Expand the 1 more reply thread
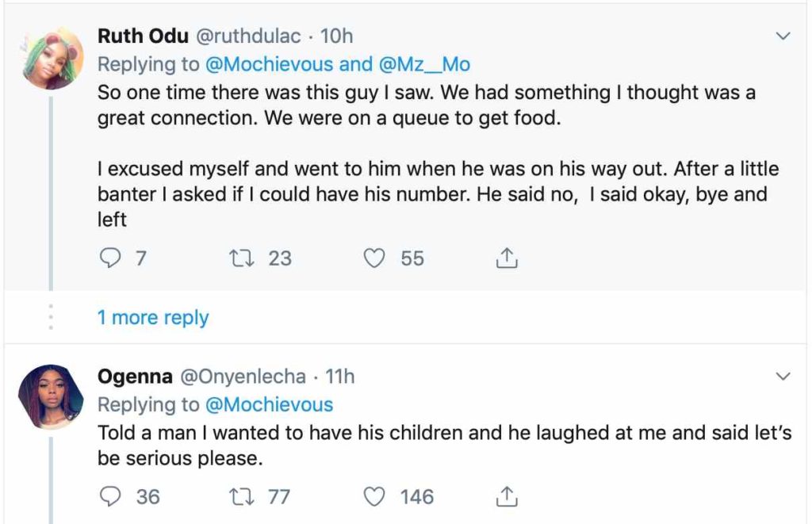The height and width of the screenshot is (524, 812). coord(153,318)
